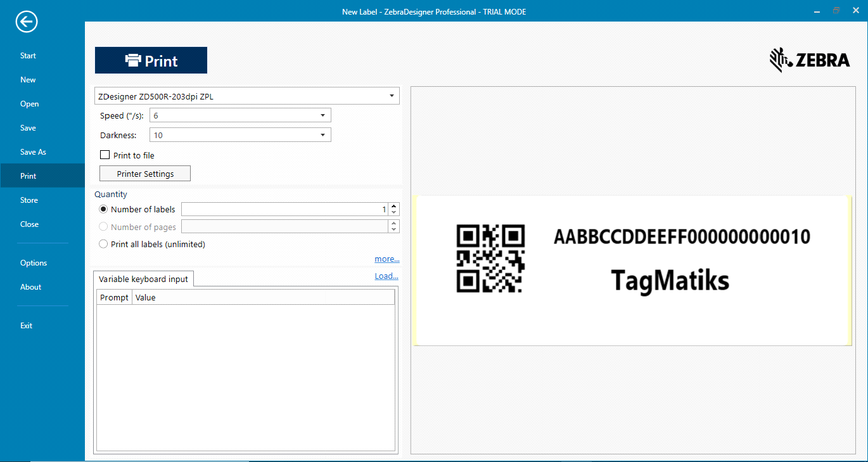Choose Store in the left sidebar
This screenshot has height=462, width=868.
29,200
